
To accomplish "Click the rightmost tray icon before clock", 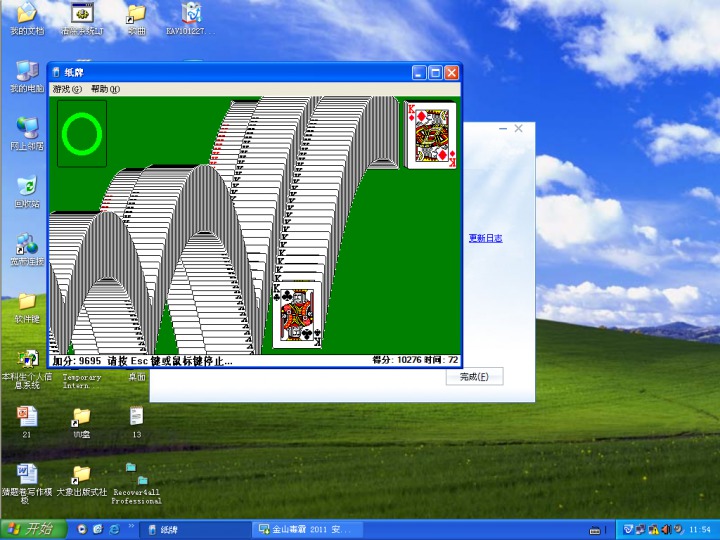I will (x=678, y=529).
